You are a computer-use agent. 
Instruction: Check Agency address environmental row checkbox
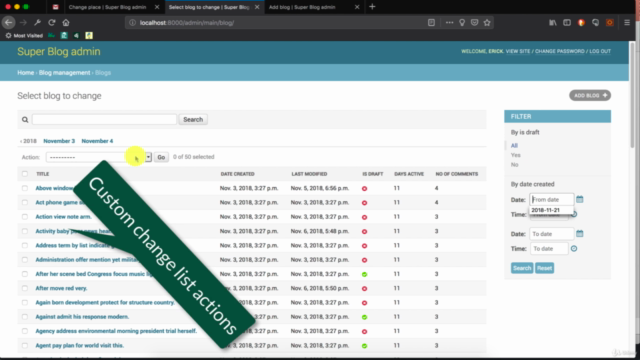pyautogui.click(x=25, y=331)
